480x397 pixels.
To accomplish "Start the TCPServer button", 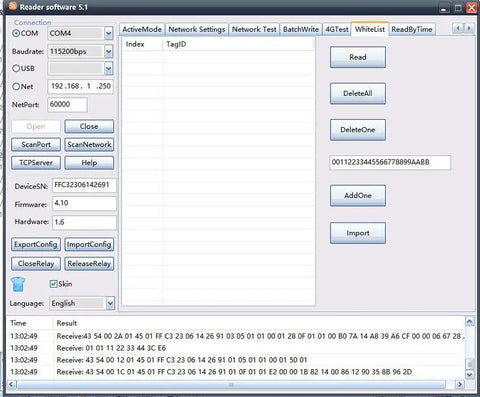I will coord(36,163).
